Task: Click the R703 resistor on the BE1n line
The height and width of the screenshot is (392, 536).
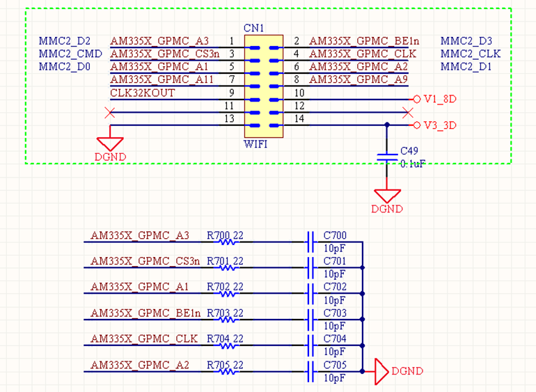Action: click(227, 320)
